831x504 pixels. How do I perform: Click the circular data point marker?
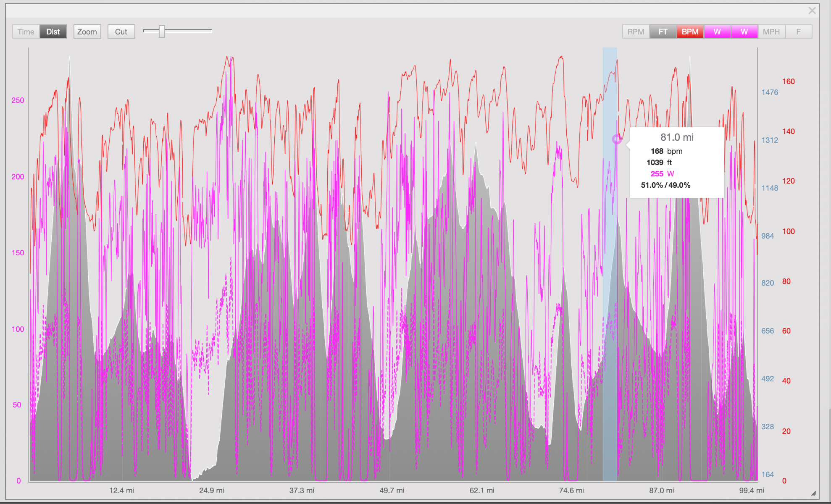click(616, 139)
